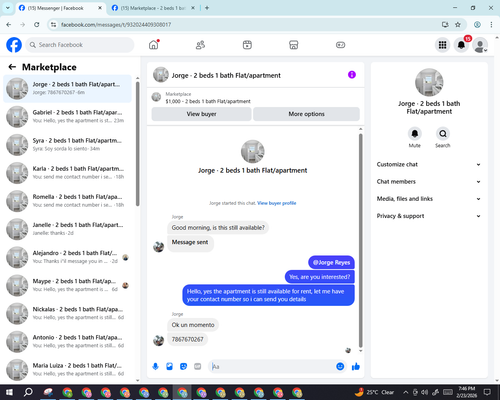Open the View buyer profile link
Viewport: 500px width, 400px height.
pos(277,203)
